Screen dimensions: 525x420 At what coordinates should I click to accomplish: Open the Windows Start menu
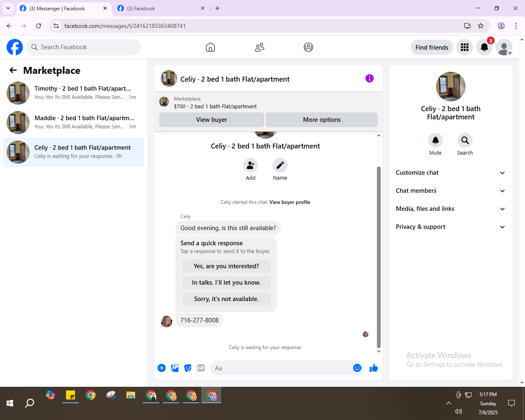(x=10, y=403)
